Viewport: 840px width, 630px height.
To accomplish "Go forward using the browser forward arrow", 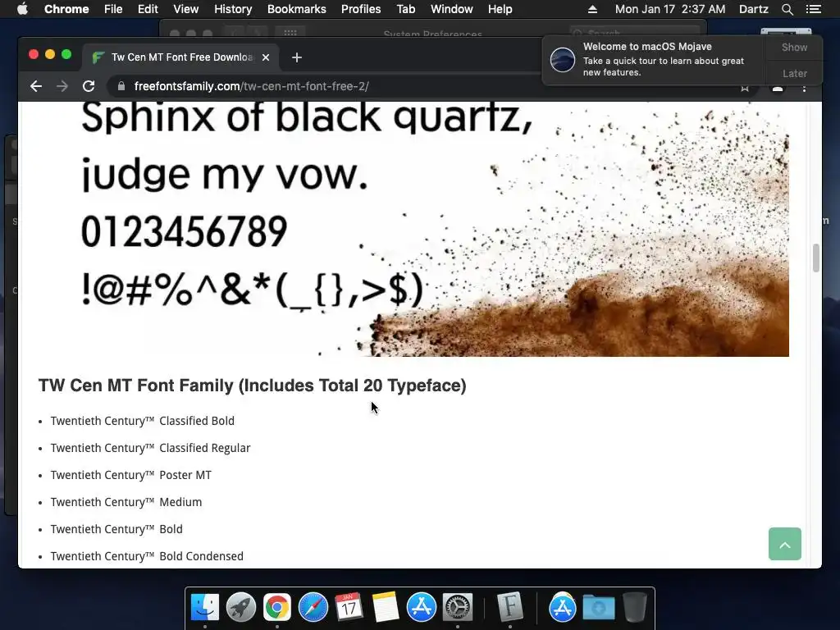I will [62, 86].
